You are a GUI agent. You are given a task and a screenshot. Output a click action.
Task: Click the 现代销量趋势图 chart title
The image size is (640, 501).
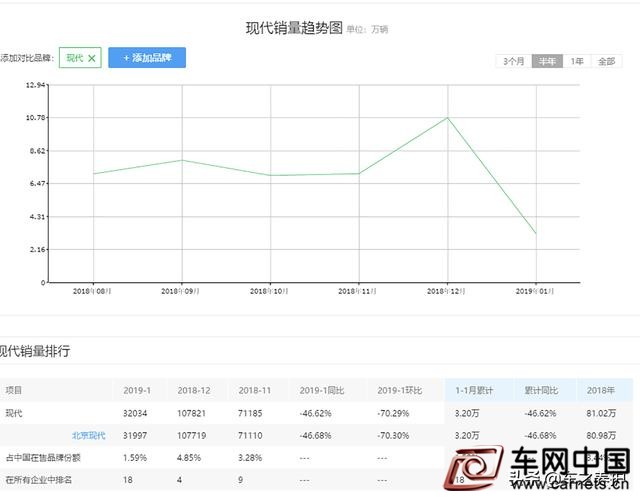(x=294, y=28)
